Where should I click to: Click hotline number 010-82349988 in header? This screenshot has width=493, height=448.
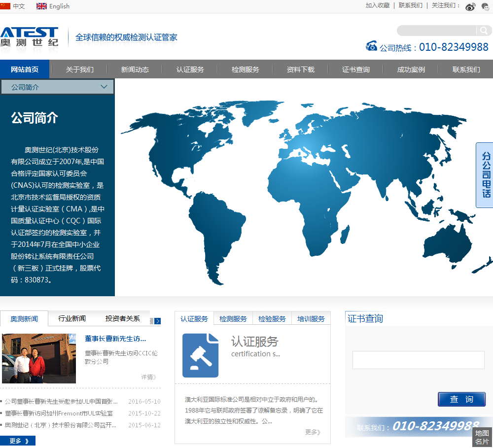click(x=454, y=47)
